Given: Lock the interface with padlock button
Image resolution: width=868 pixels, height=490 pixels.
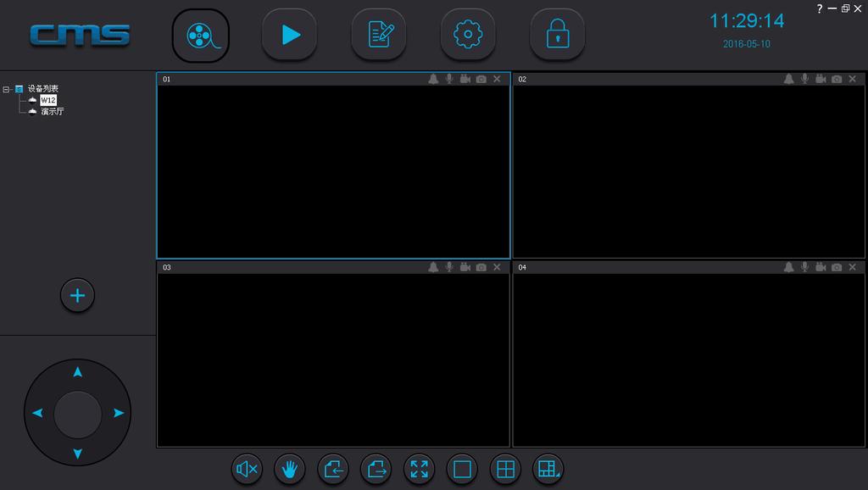Looking at the screenshot, I should (x=558, y=35).
